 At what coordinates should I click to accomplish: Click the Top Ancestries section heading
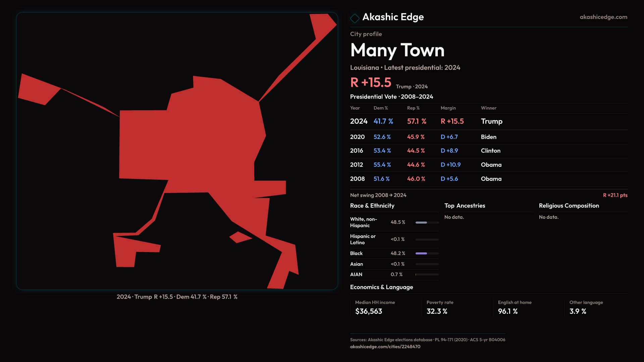(465, 206)
